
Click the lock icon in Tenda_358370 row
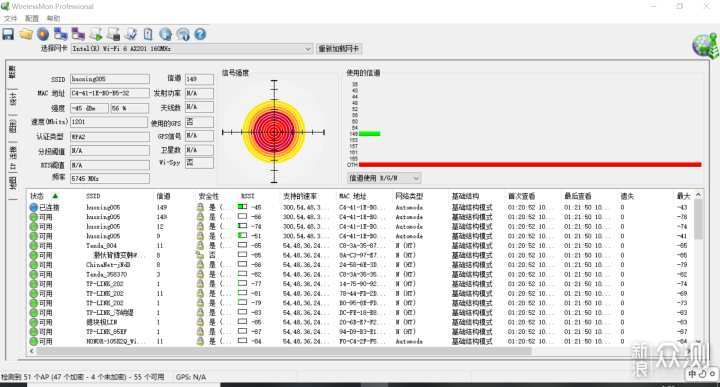(200, 275)
